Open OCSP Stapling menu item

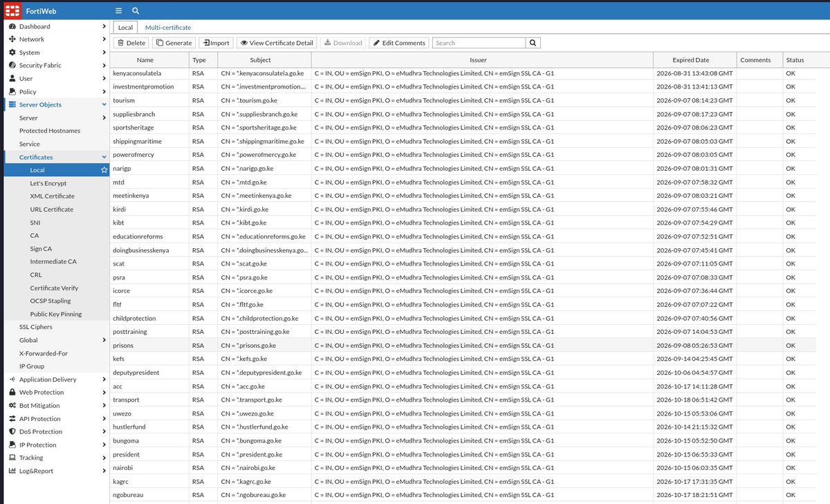tap(50, 301)
